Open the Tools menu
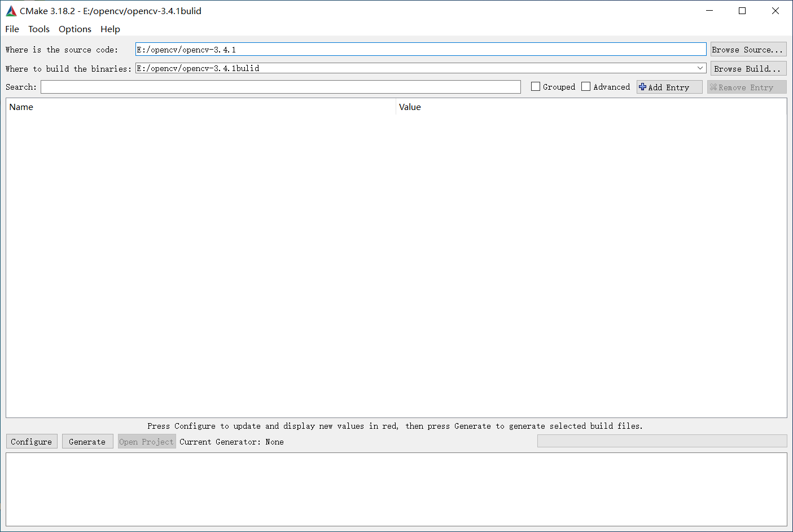The width and height of the screenshot is (793, 532). click(39, 29)
